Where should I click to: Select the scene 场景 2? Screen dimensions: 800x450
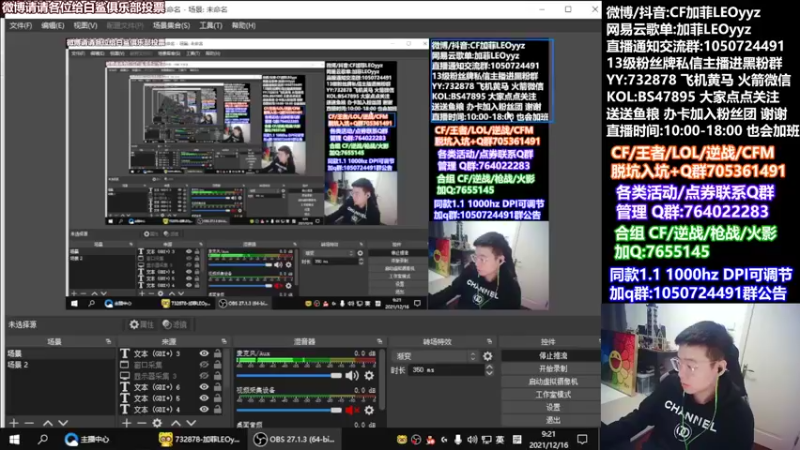pyautogui.click(x=60, y=364)
